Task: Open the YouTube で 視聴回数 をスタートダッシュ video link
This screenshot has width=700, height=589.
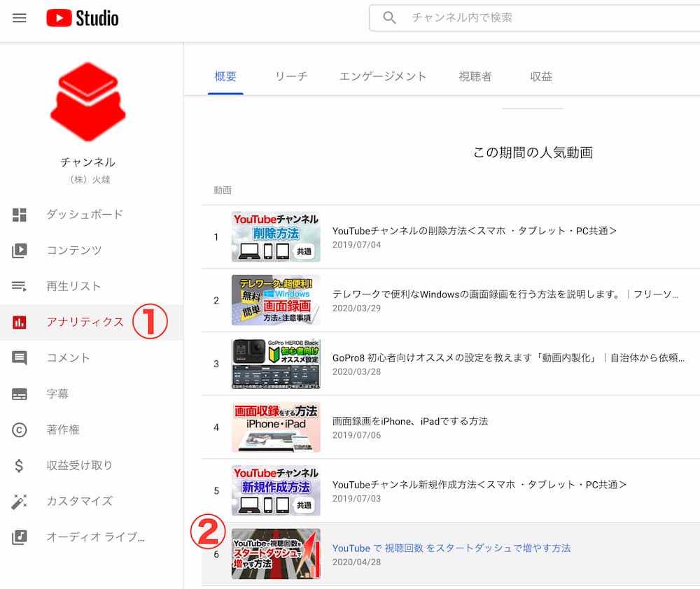Action: pyautogui.click(x=451, y=548)
